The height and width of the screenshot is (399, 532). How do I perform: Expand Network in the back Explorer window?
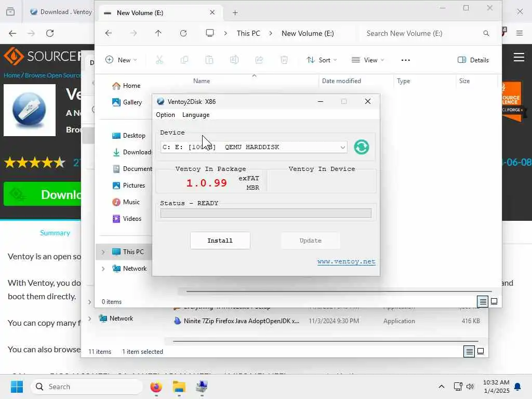pos(89,318)
